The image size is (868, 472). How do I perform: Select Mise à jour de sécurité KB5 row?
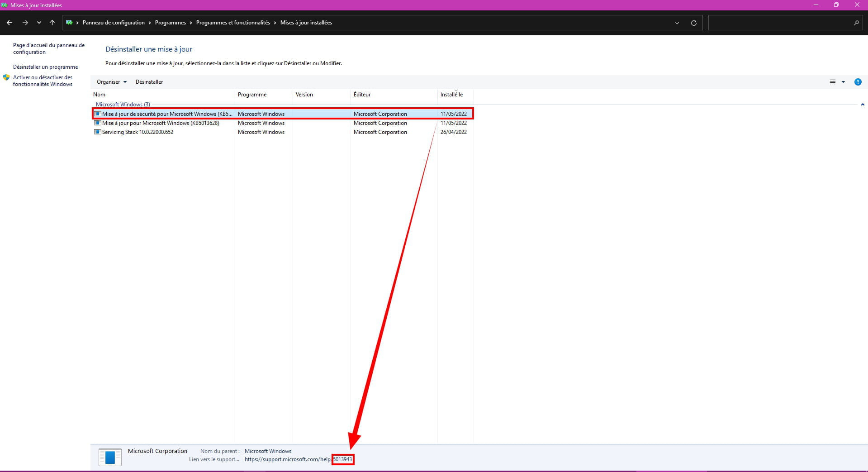[x=283, y=114]
